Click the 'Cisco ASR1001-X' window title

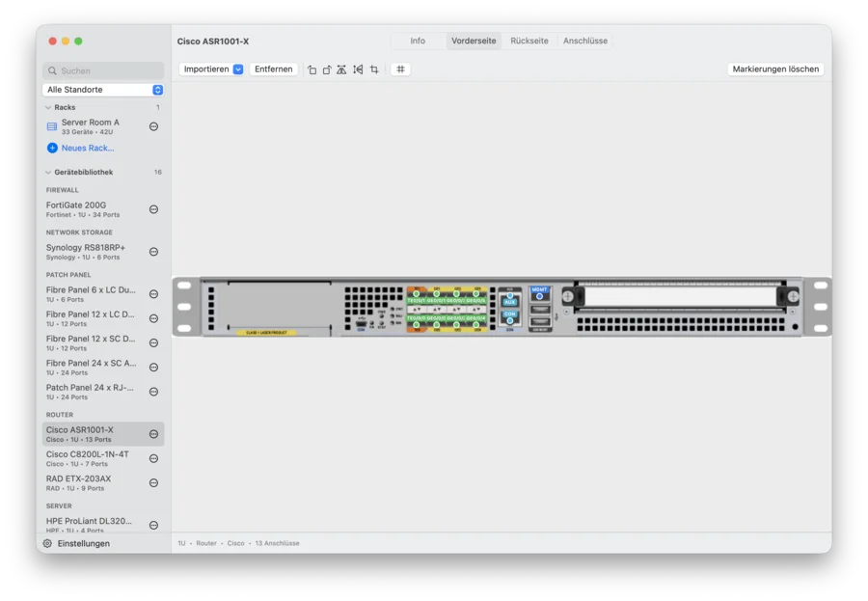pos(213,41)
